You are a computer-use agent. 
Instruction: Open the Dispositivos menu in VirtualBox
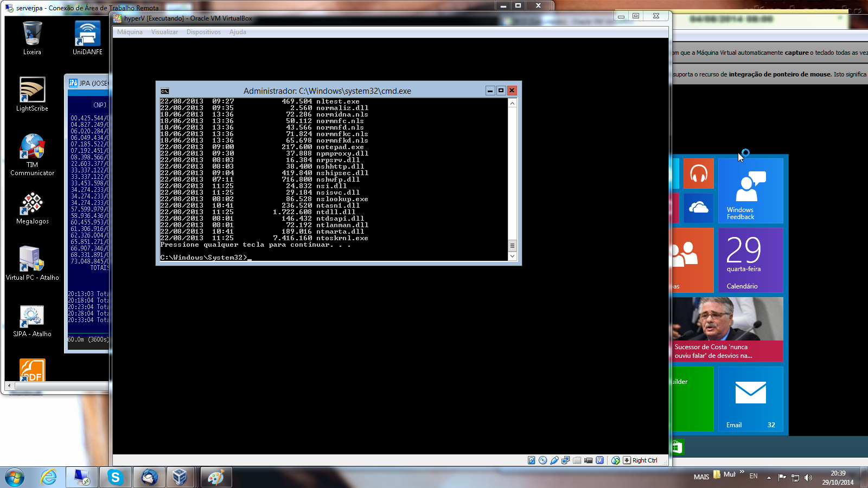[x=203, y=32]
